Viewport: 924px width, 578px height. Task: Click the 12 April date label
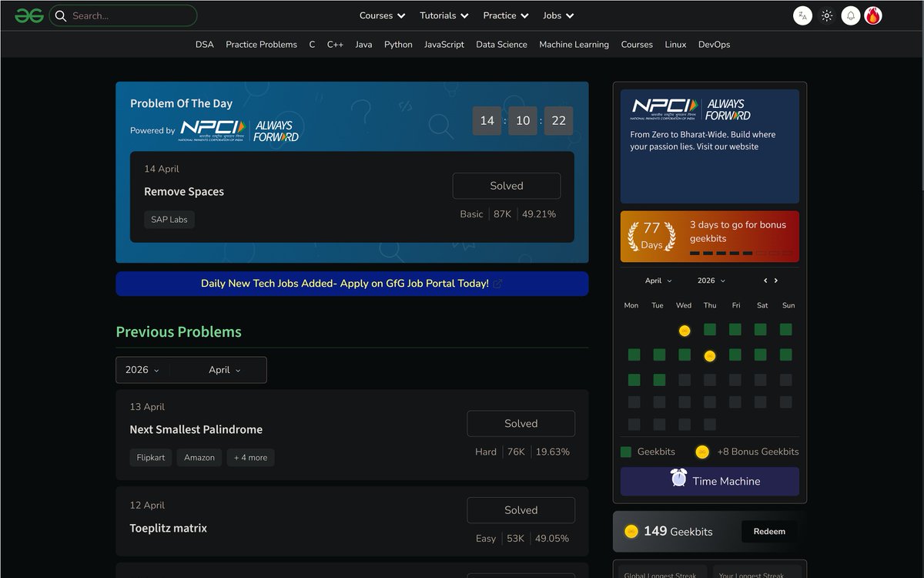(x=147, y=506)
